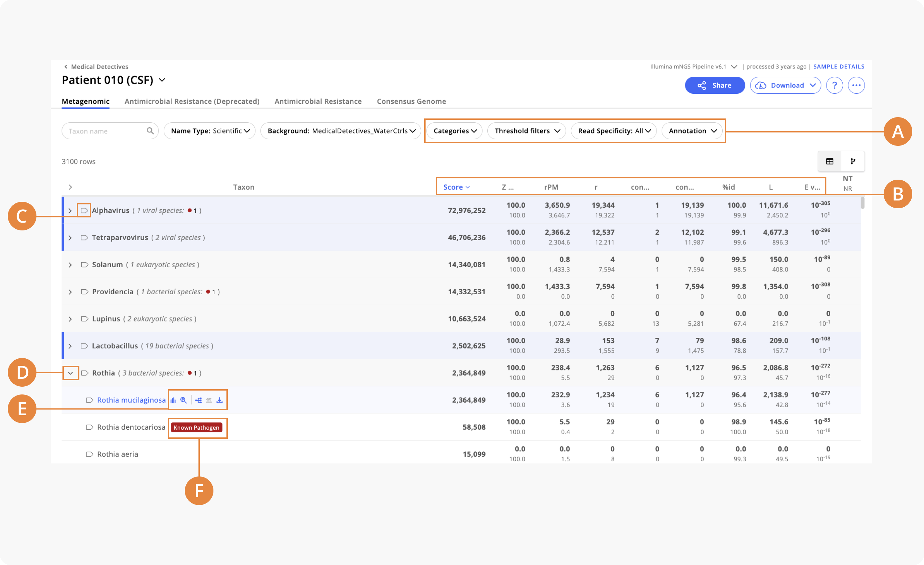The width and height of the screenshot is (924, 565).
Task: Click the annotation flag icon for Providencia
Action: tap(84, 292)
